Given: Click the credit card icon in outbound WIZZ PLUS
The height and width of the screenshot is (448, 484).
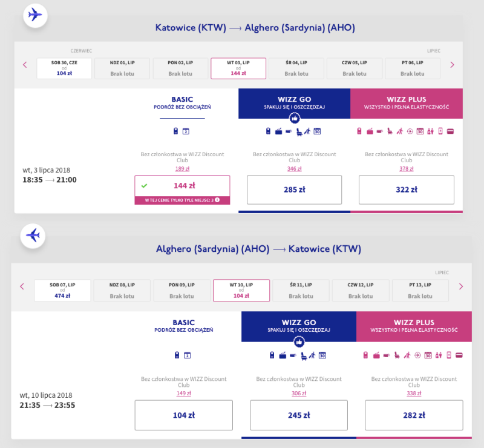Looking at the screenshot, I should point(450,131).
